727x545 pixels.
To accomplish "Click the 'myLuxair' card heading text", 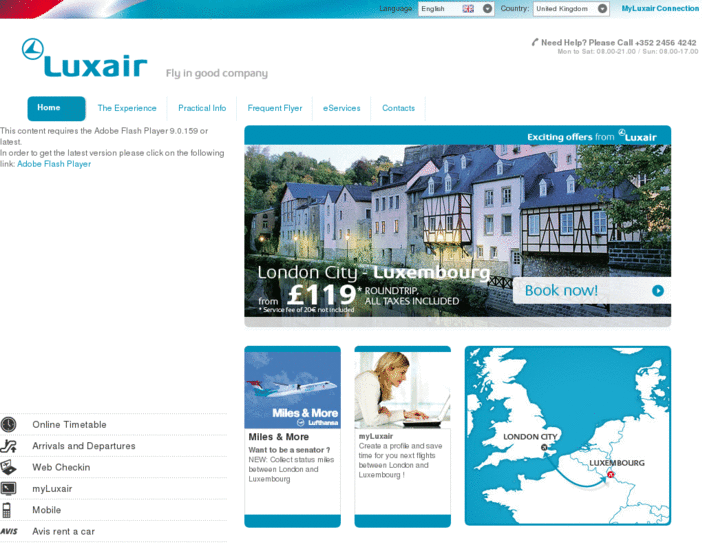I will pos(376,436).
